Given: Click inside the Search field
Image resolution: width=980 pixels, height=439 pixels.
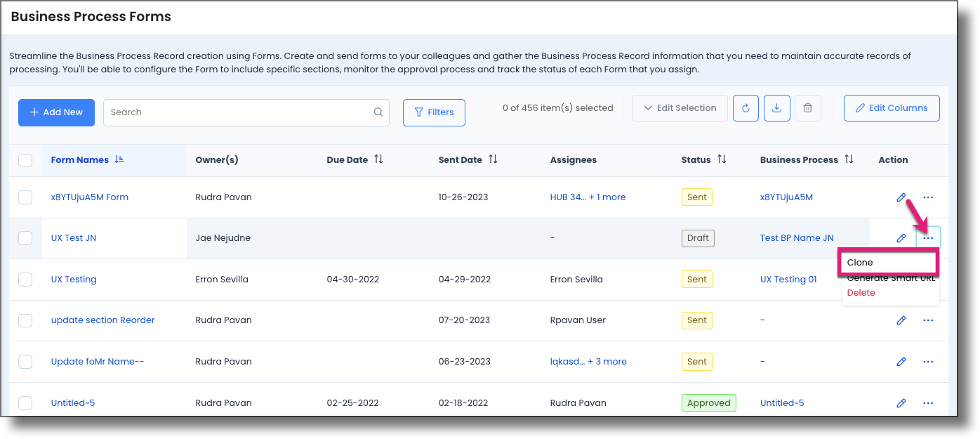Looking at the screenshot, I should (x=211, y=112).
